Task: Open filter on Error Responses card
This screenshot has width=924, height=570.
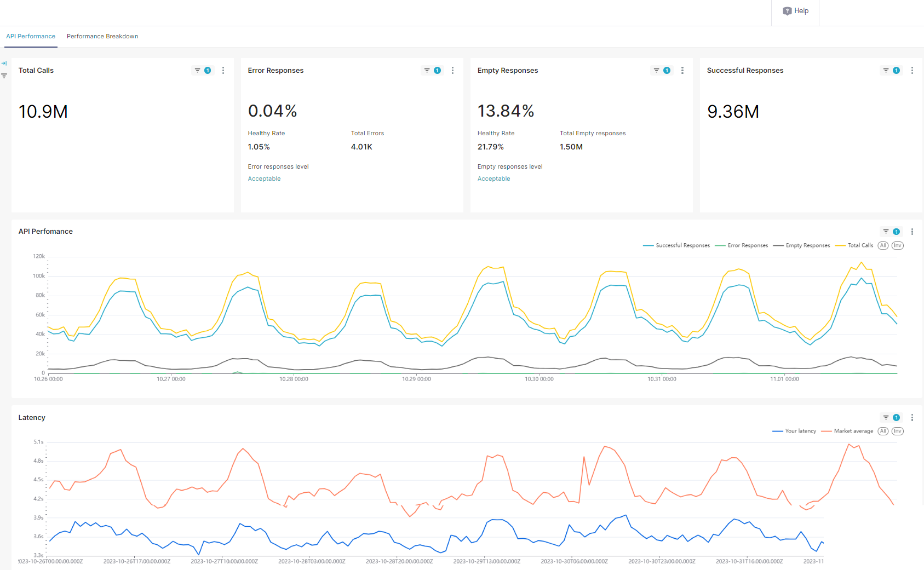Action: coord(427,71)
